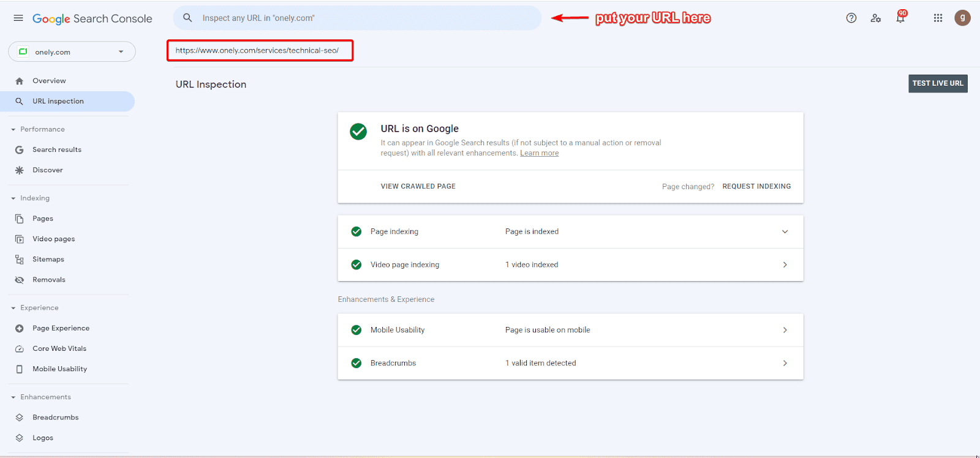Open Video page indexing details arrow
This screenshot has height=458, width=980.
tap(785, 265)
